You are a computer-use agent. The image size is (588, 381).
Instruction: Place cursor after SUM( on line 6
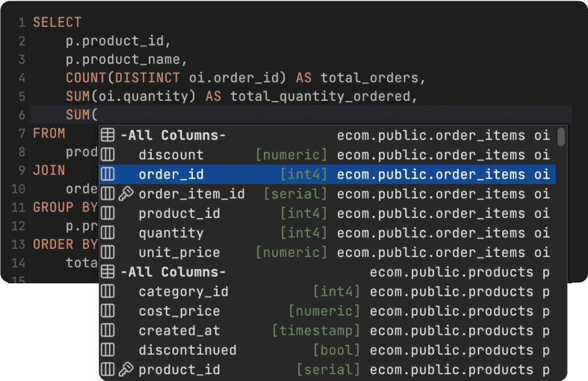(100, 115)
